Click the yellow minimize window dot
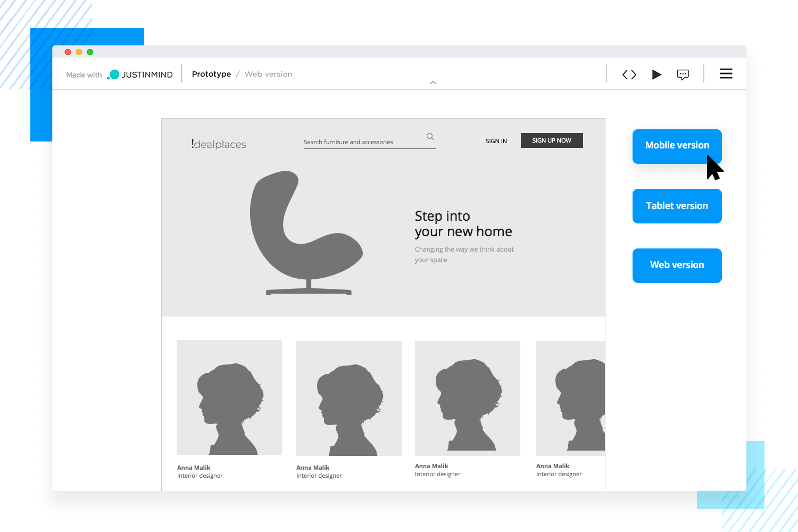This screenshot has height=532, width=798. [79, 52]
